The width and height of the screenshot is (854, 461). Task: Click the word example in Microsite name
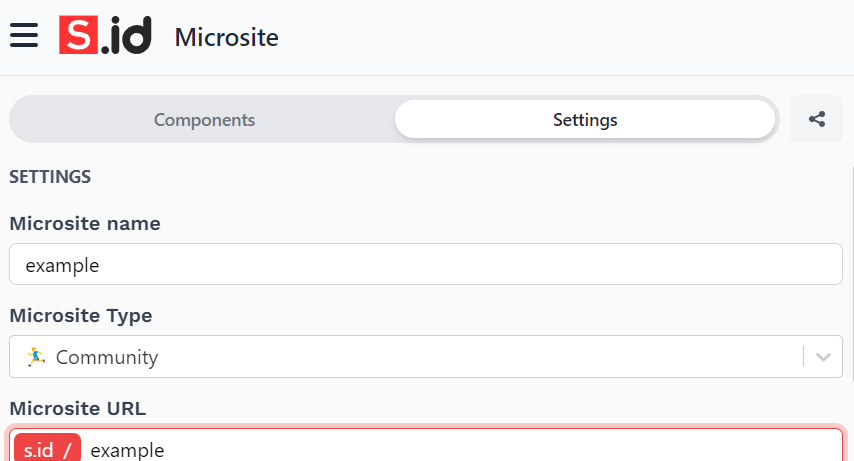coord(62,265)
